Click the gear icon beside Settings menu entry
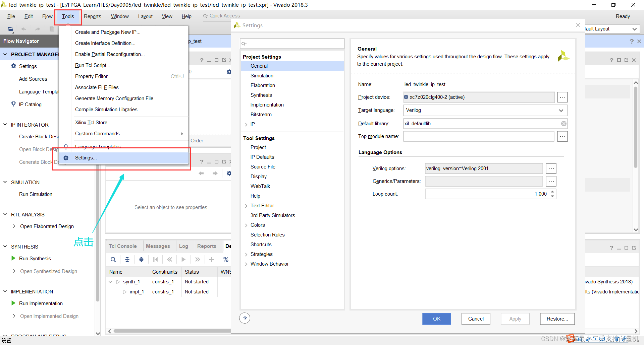644x345 pixels. pos(66,158)
